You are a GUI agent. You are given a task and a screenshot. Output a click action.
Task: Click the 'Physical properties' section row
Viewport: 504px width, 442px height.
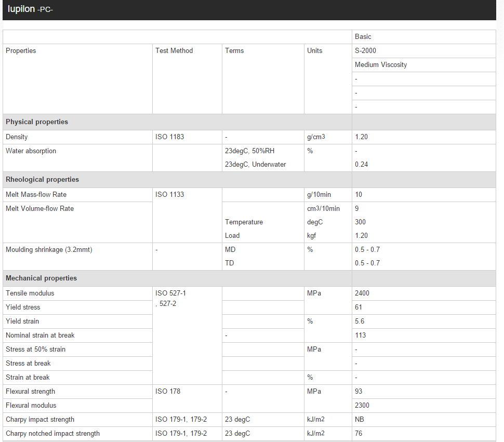pos(177,122)
